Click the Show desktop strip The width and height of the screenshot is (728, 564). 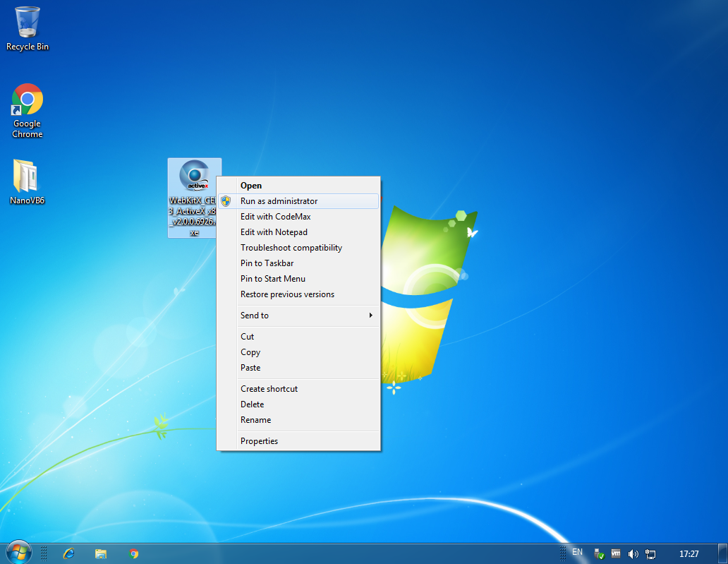coord(723,553)
